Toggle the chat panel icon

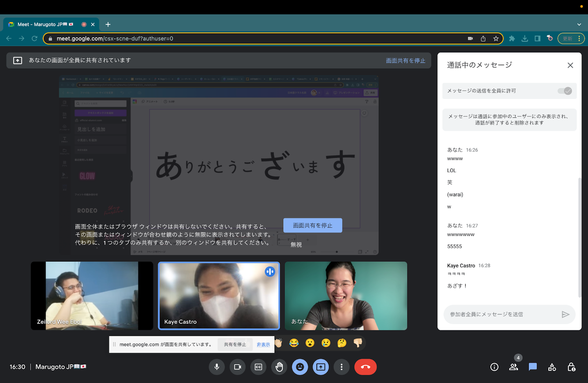click(532, 367)
